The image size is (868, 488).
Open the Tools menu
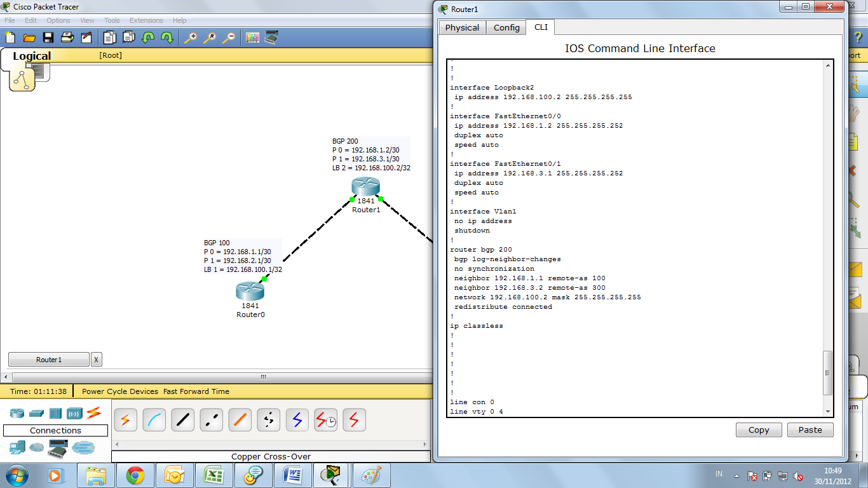click(112, 20)
